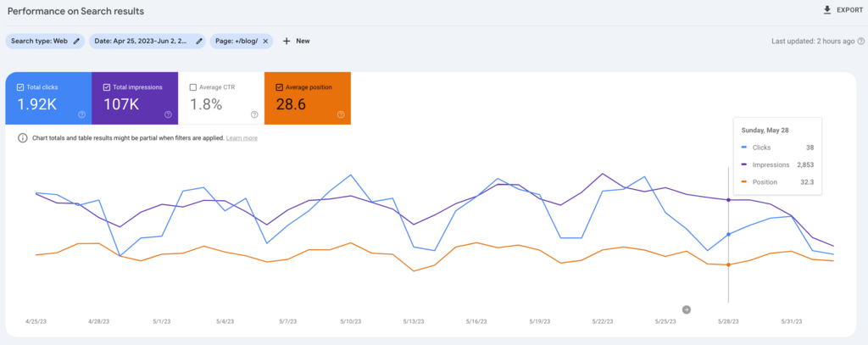Open the Page: +/blog/ filter chip
This screenshot has height=345, width=868.
click(236, 41)
